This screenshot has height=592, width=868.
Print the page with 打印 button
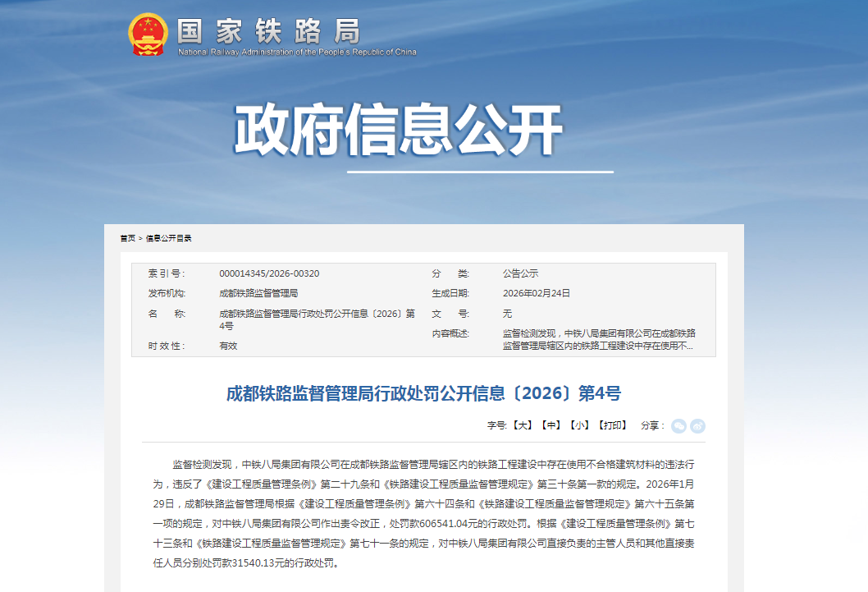tap(612, 425)
